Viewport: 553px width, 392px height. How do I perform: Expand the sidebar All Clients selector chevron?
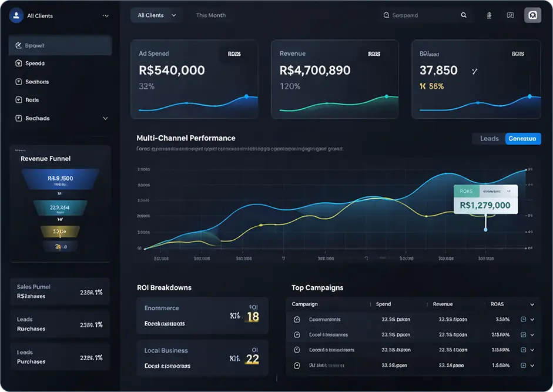pyautogui.click(x=105, y=16)
